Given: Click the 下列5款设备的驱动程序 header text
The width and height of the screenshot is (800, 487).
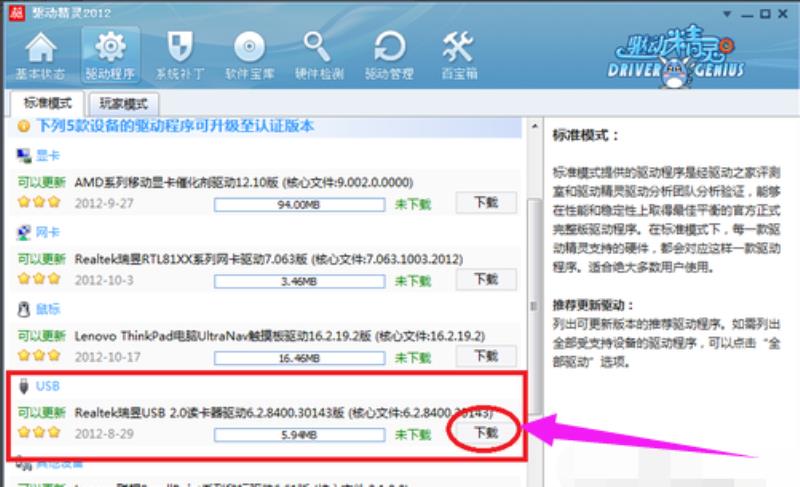Looking at the screenshot, I should tap(175, 126).
